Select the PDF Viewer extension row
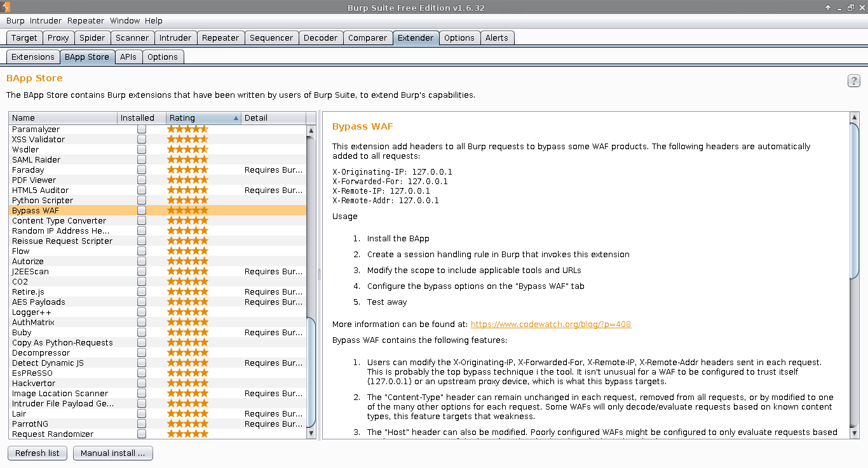Image resolution: width=868 pixels, height=468 pixels. 158,180
